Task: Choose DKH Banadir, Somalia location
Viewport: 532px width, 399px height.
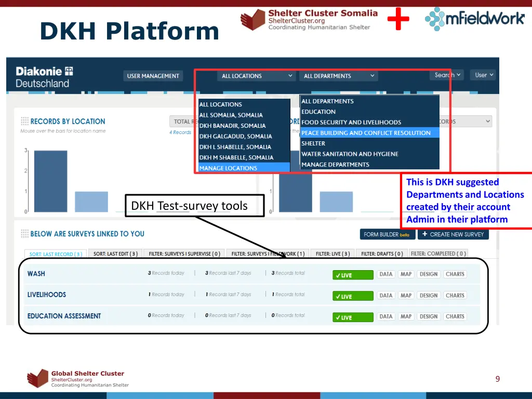Action: click(244, 126)
